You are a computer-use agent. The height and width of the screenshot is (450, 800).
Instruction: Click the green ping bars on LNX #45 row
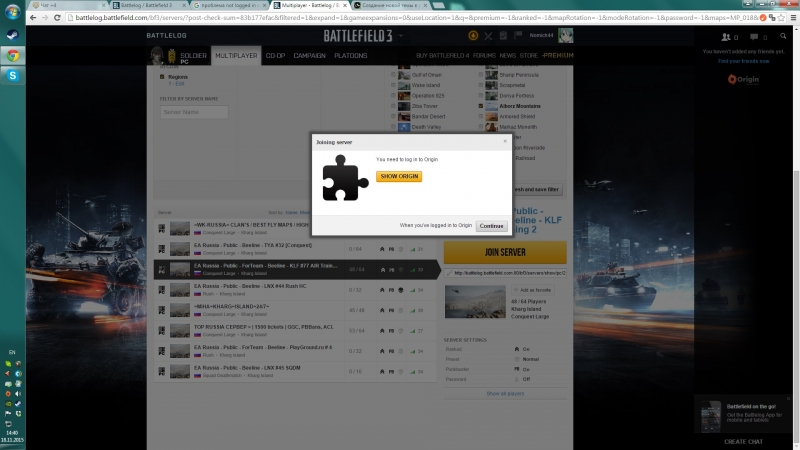(x=413, y=371)
